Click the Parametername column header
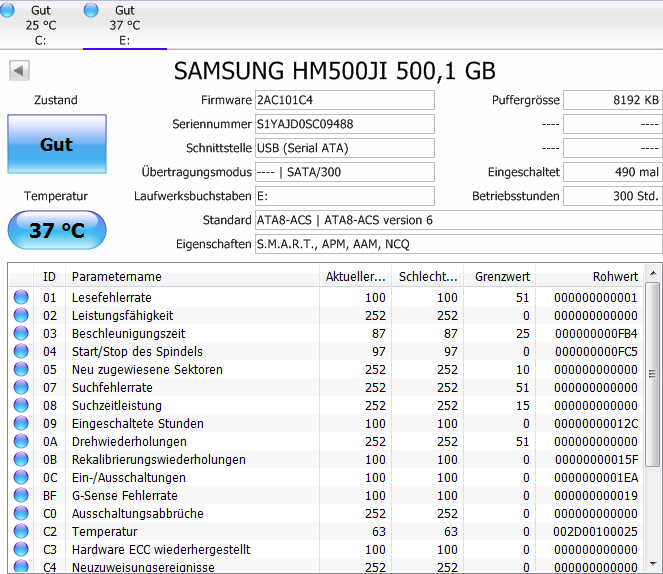The image size is (663, 574). [x=192, y=276]
